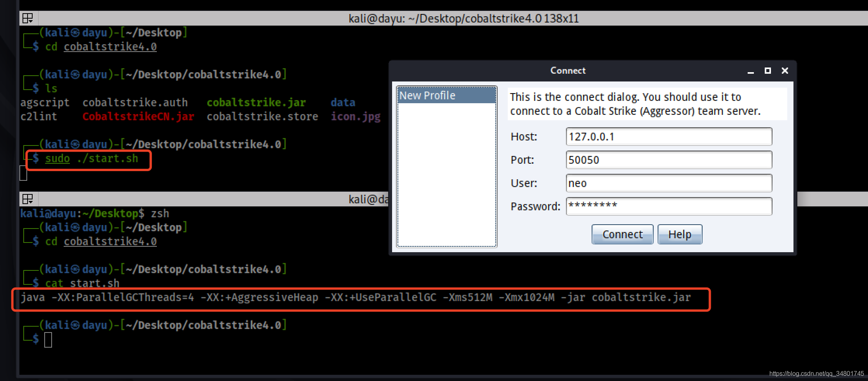868x381 pixels.
Task: Click the ls command in top terminal
Action: coord(51,88)
